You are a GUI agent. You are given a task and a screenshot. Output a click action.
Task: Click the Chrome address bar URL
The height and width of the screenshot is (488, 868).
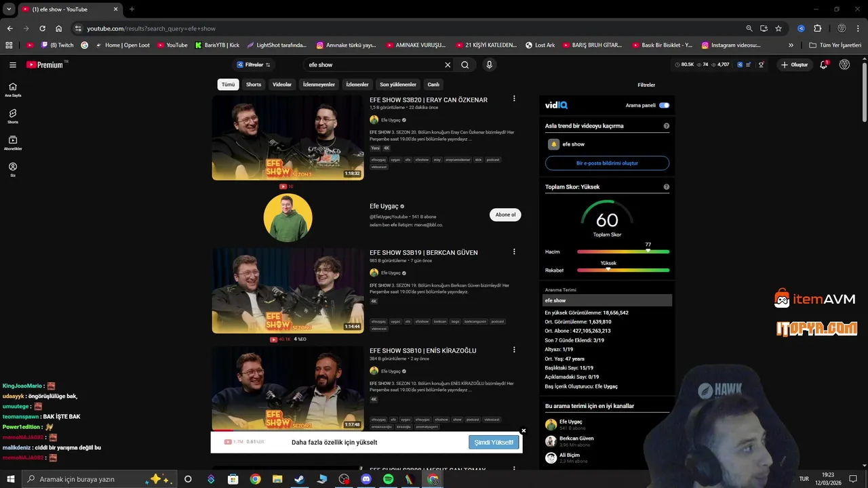(151, 28)
